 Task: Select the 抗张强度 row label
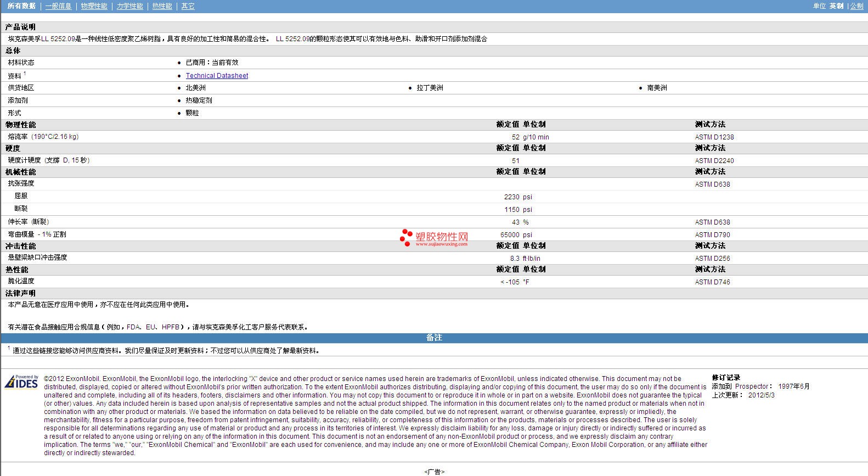click(21, 183)
